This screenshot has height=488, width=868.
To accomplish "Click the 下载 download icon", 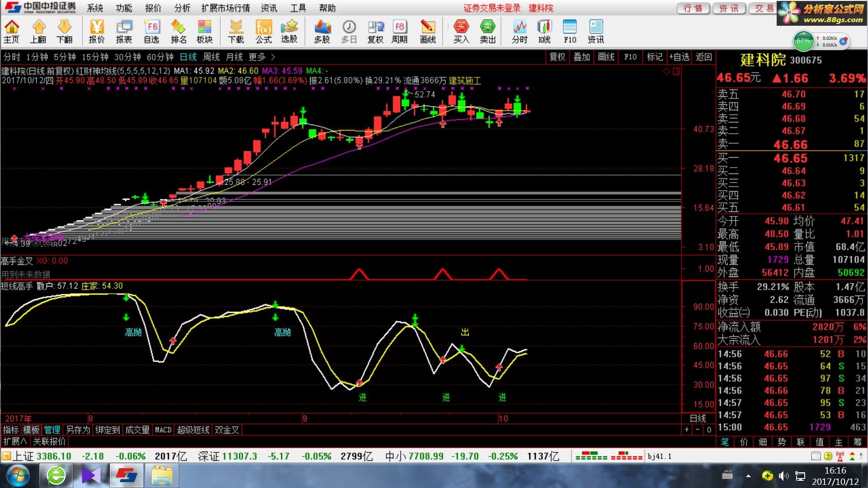I will 236,32.
